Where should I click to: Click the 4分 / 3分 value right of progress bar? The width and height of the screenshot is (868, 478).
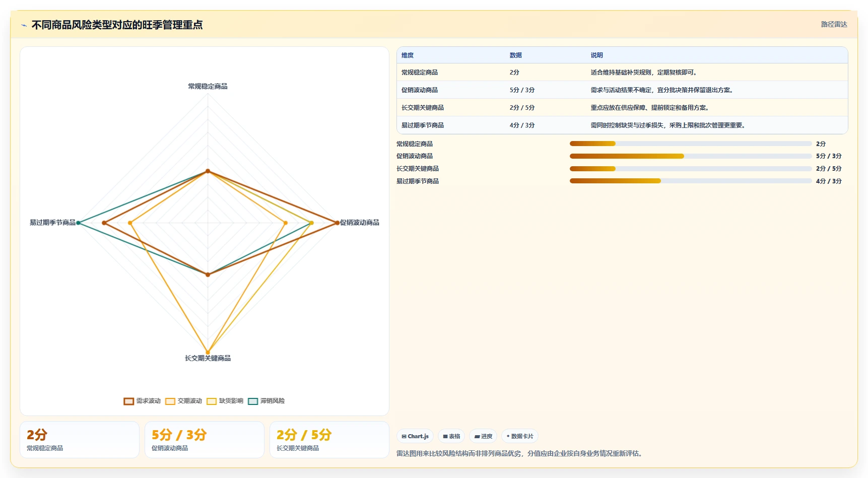[x=829, y=181]
